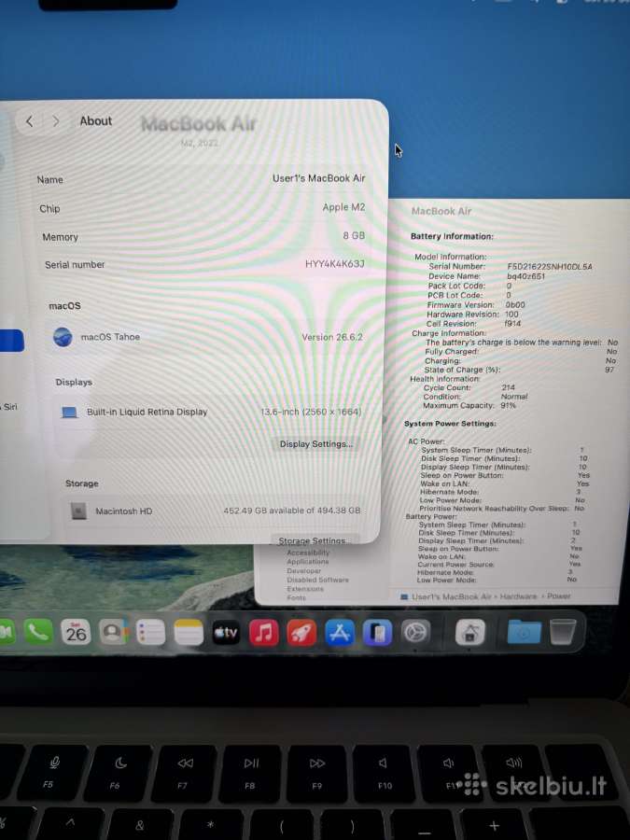Select Extensions in System Information sidebar
630x840 pixels.
(305, 589)
